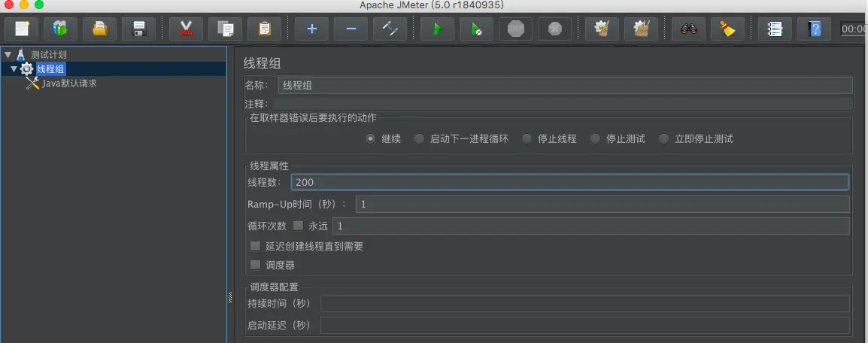Click the 名称 input field
868x343 pixels.
(x=565, y=85)
